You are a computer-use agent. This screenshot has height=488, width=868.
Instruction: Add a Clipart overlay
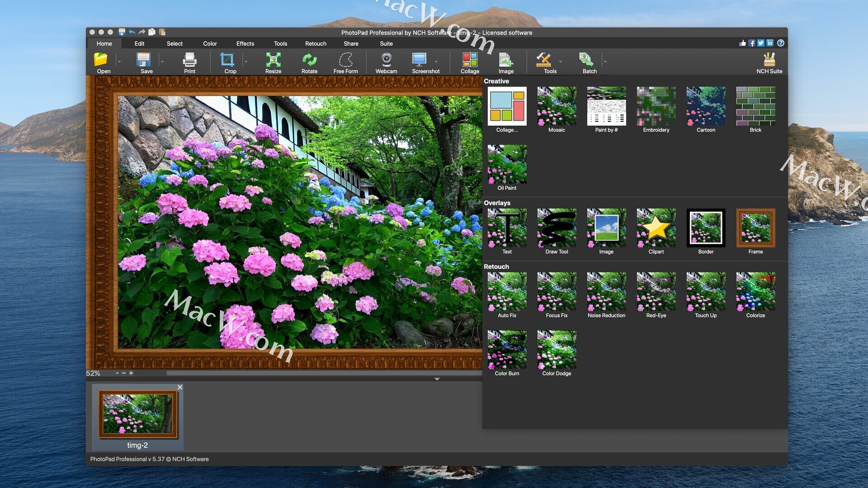pyautogui.click(x=656, y=228)
